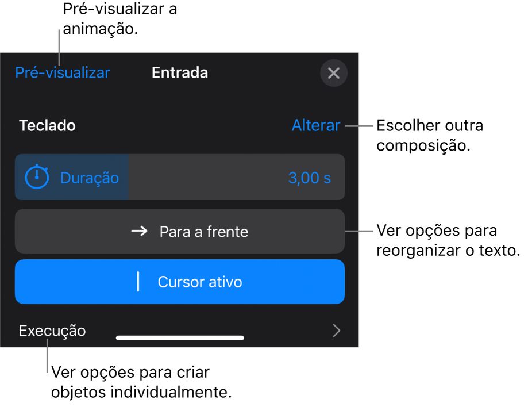Click the Duração slider track
This screenshot has height=407, width=532.
tap(180, 177)
